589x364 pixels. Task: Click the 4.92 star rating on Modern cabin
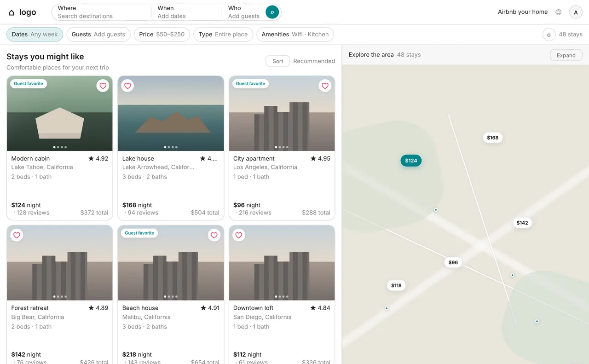98,158
